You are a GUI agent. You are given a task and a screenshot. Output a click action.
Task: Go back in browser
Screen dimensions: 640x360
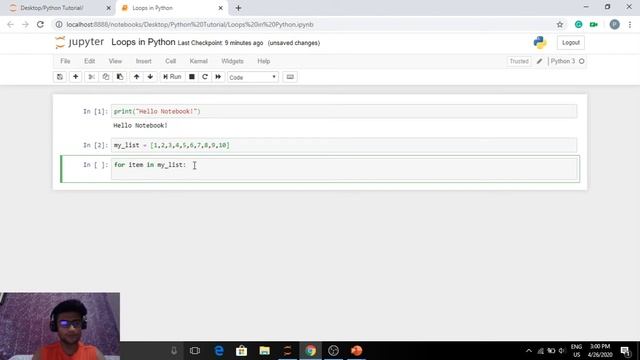click(x=10, y=24)
